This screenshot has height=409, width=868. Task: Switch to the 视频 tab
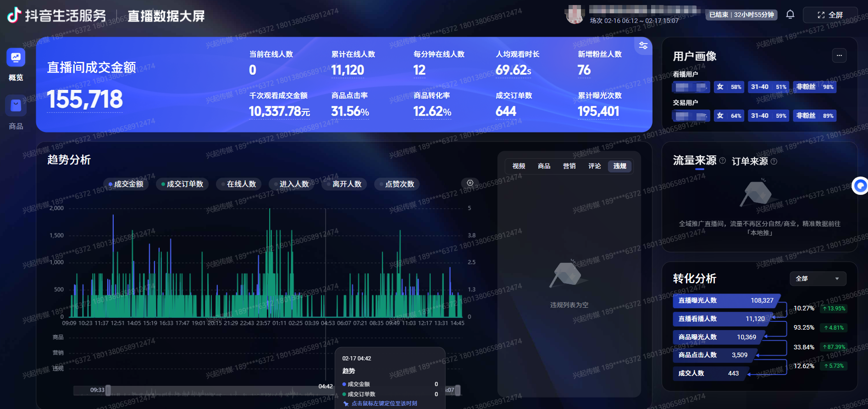point(519,166)
